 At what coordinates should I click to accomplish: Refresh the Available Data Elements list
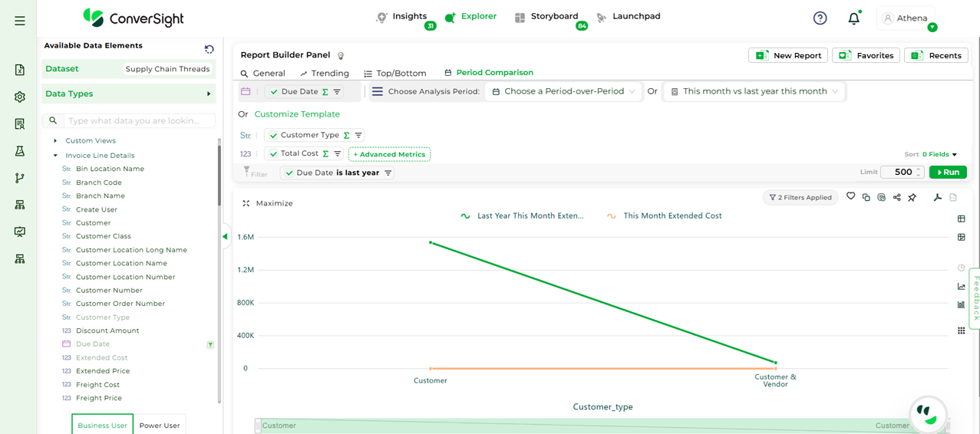(x=209, y=49)
